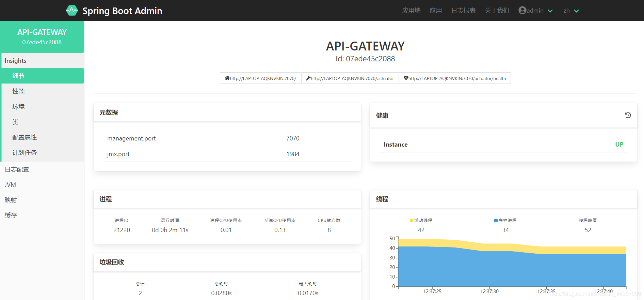Click the 守护进程 count 34
This screenshot has width=644, height=300.
[505, 230]
